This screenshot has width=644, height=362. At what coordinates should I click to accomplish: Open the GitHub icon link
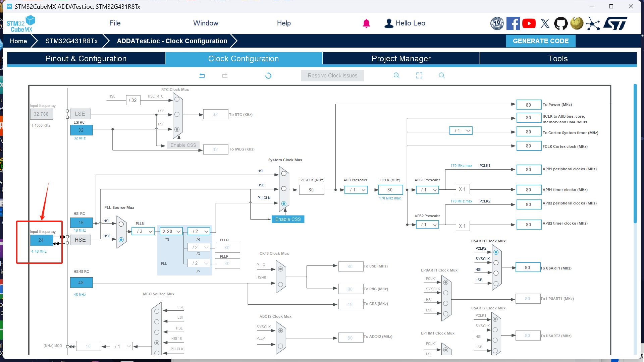click(x=561, y=23)
